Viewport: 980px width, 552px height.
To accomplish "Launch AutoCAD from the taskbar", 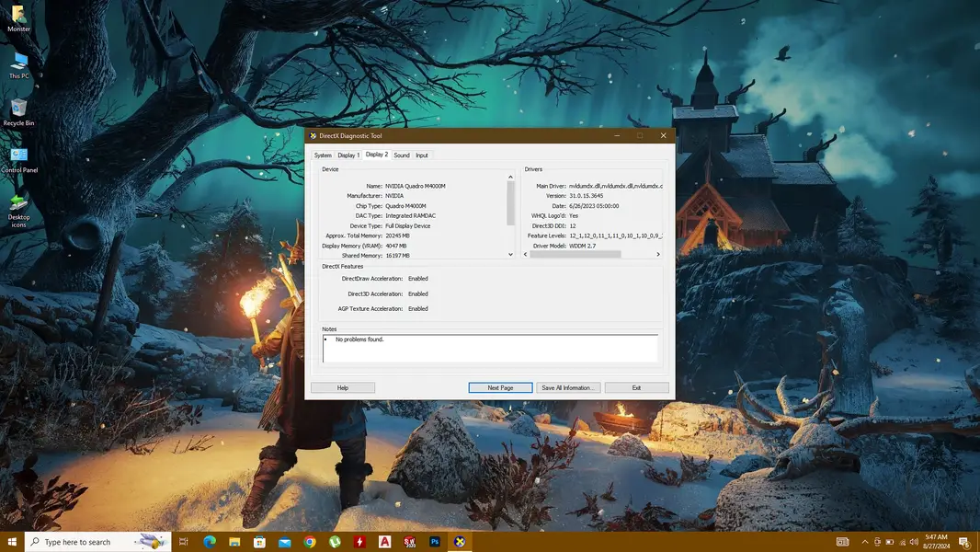I will 384,541.
